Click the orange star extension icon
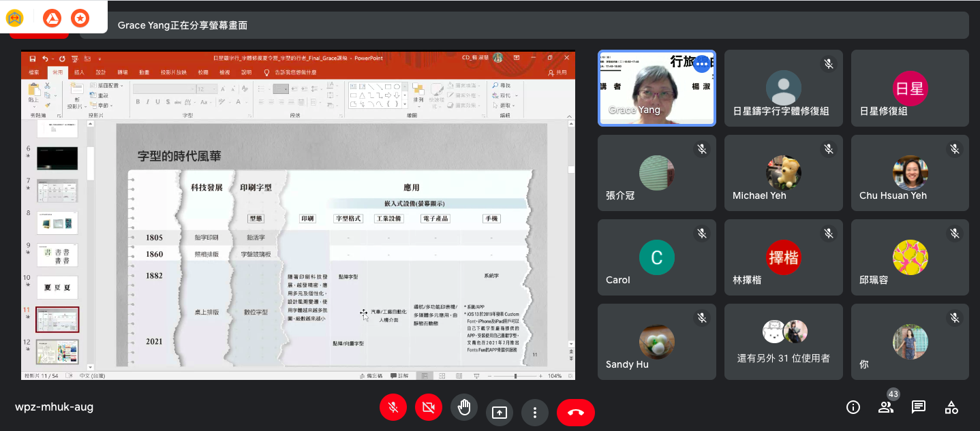980x431 pixels. (80, 18)
